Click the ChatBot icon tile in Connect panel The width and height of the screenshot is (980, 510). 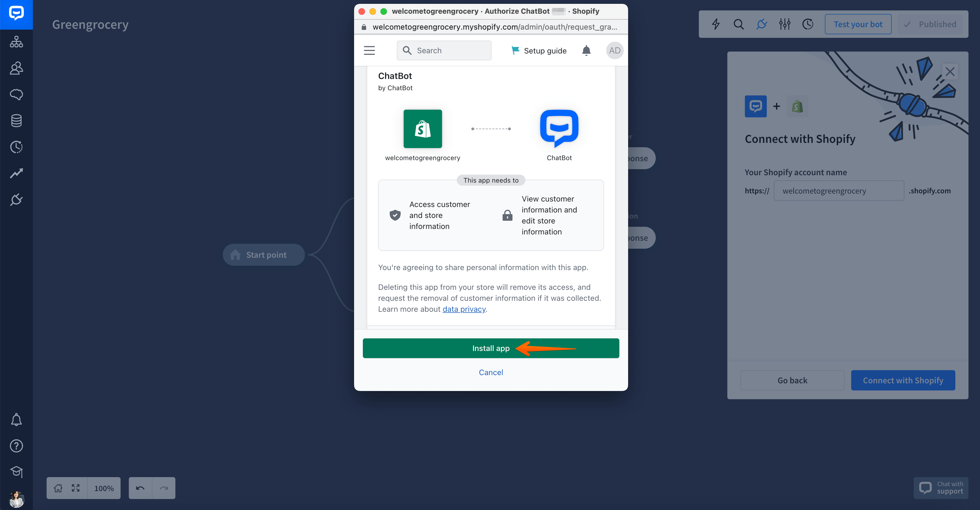(x=756, y=106)
